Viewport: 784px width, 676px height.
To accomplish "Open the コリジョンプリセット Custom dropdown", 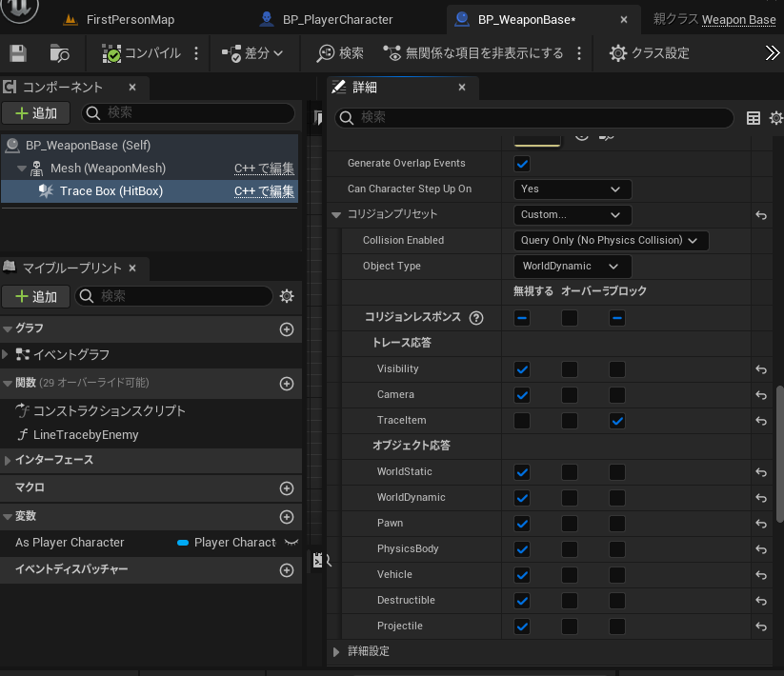I will point(573,214).
